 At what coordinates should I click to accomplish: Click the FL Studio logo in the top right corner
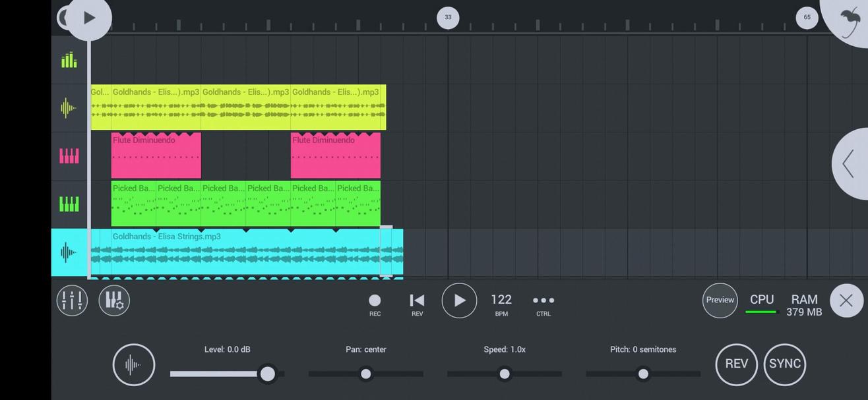(x=851, y=18)
